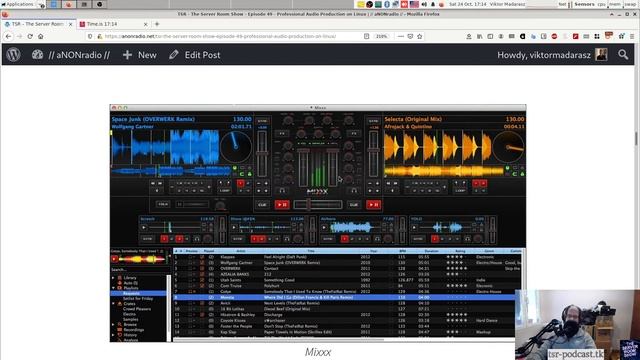640x360 pixels.
Task: Go to Firefox home page icon
Action: click(40, 36)
